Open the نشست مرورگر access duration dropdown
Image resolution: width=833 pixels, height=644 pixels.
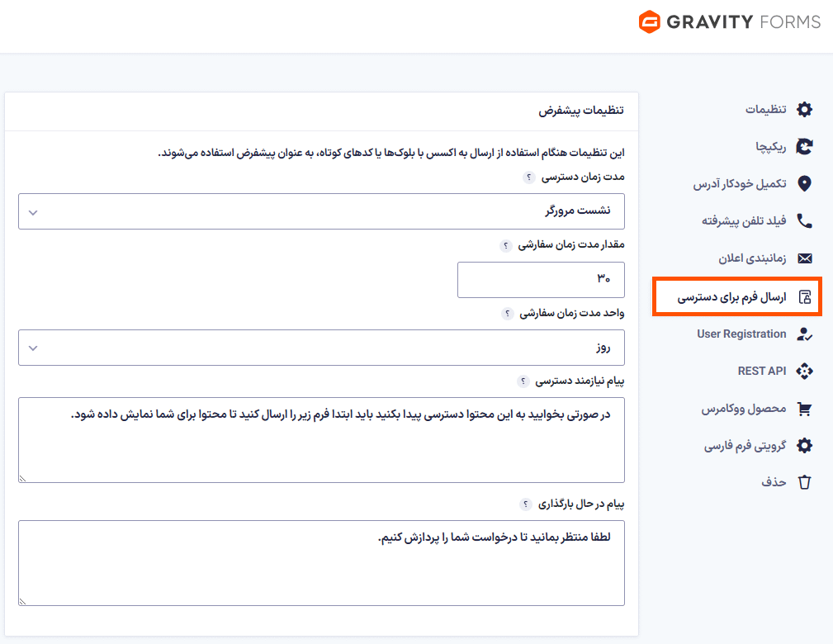[321, 211]
